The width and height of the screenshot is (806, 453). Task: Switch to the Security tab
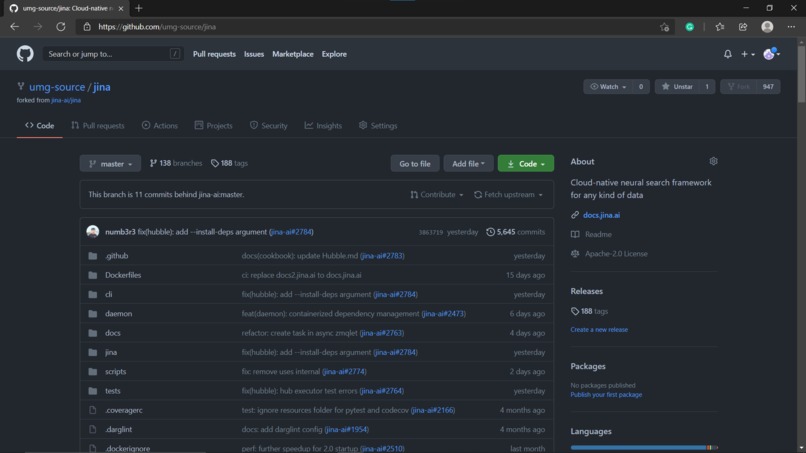pyautogui.click(x=268, y=125)
